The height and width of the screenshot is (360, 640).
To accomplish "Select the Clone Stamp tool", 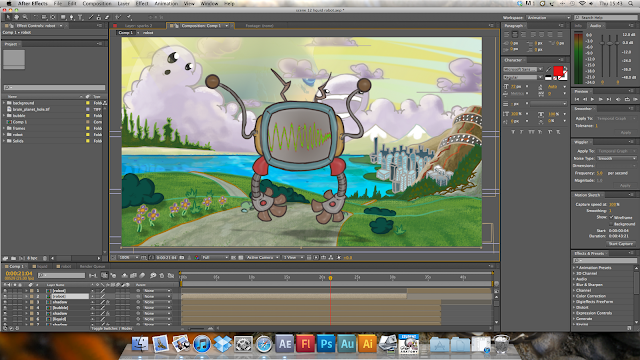I will click(x=98, y=17).
